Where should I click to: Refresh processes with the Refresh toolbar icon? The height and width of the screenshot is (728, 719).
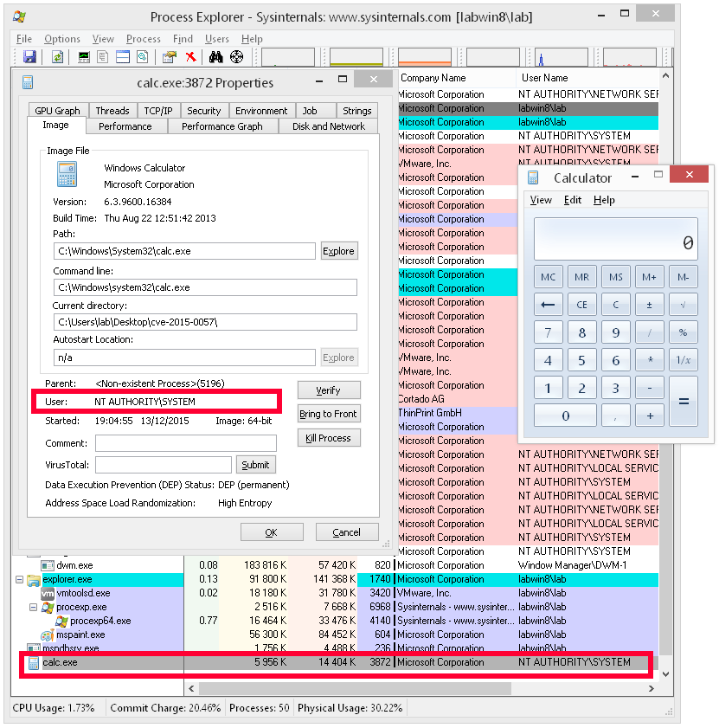coord(56,57)
